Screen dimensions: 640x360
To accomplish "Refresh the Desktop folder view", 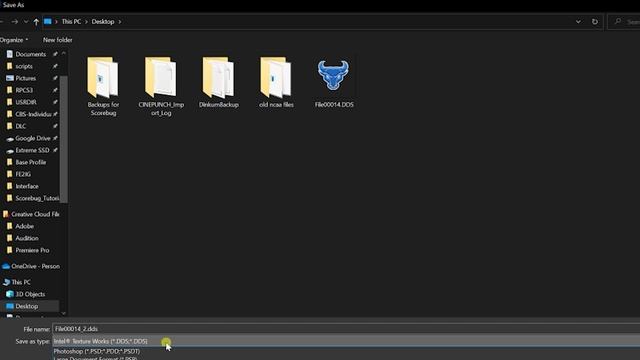I will coord(595,22).
